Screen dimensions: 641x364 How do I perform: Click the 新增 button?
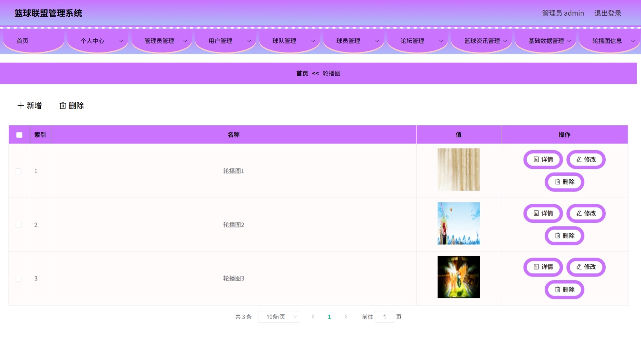[x=30, y=106]
